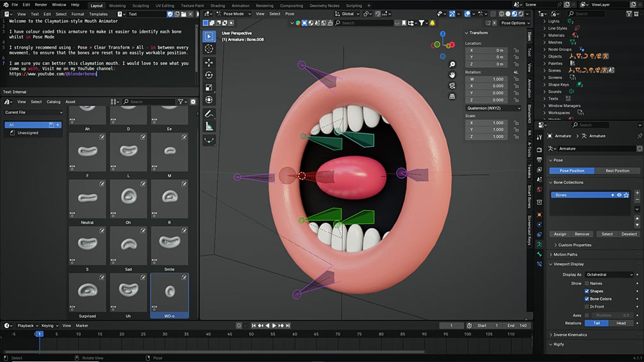Click the Measure tool icon
This screenshot has height=362, width=644.
pos(209,126)
